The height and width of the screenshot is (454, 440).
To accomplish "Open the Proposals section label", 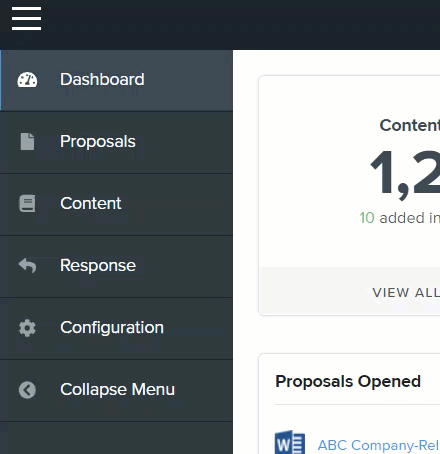I will [98, 142].
